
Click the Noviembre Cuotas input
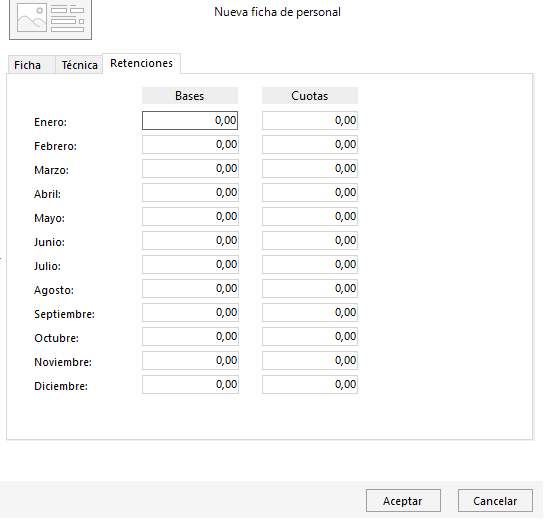click(310, 360)
